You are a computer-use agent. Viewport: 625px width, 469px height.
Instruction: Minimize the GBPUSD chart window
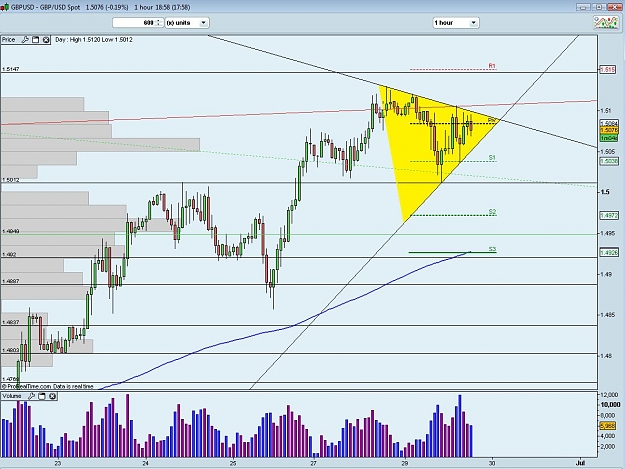point(583,7)
